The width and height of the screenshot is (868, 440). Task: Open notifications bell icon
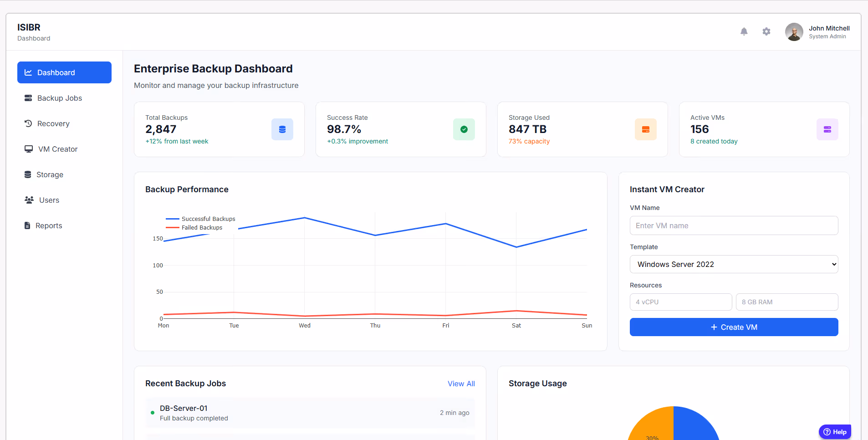click(x=744, y=31)
